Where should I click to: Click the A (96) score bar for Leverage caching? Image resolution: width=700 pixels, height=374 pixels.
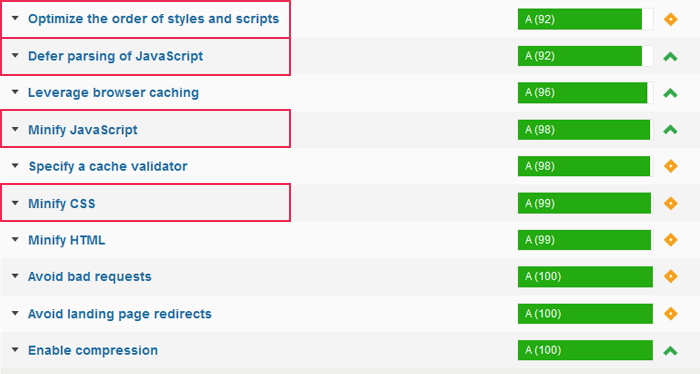(585, 92)
